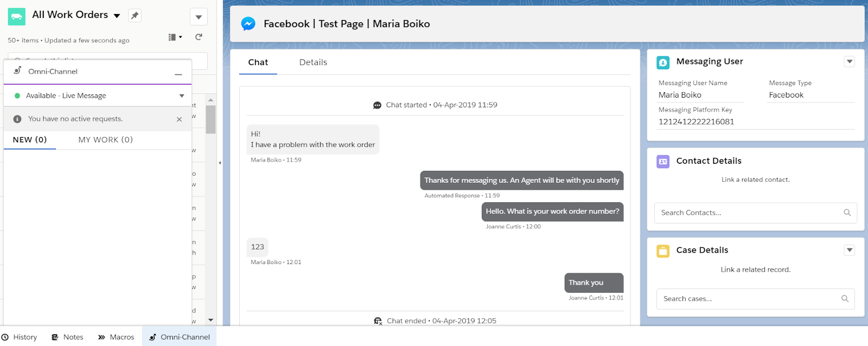Screen dimensions: 868x346
Task: Pin the All Work Orders list view
Action: coord(135,16)
